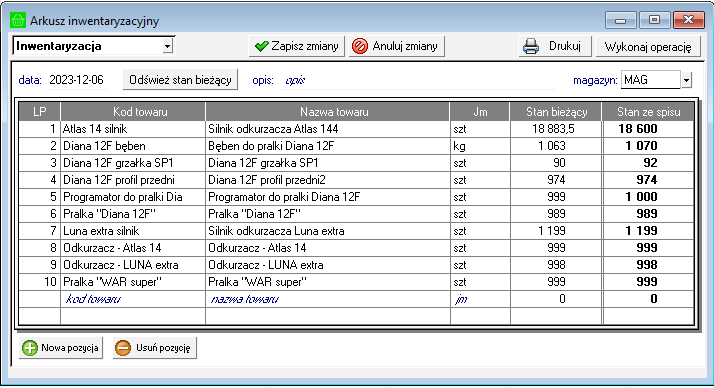Click the value 18 883,5
Image resolution: width=714 pixels, height=388 pixels.
pyautogui.click(x=553, y=129)
